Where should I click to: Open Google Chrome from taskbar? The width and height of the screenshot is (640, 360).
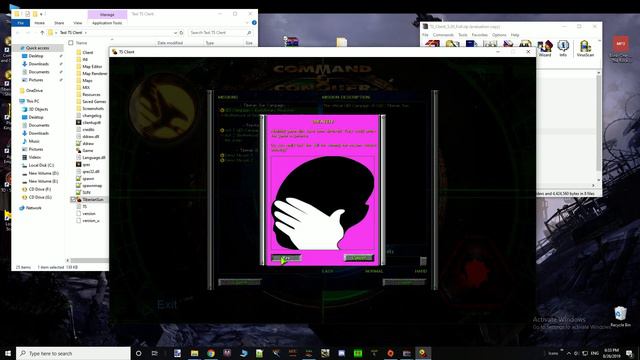pos(211,353)
